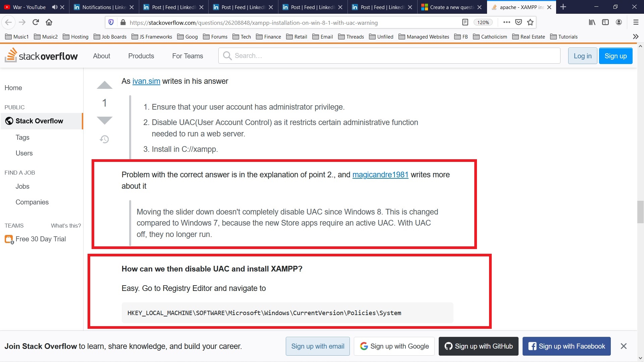
Task: Click the What's this? teams link
Action: tap(66, 226)
